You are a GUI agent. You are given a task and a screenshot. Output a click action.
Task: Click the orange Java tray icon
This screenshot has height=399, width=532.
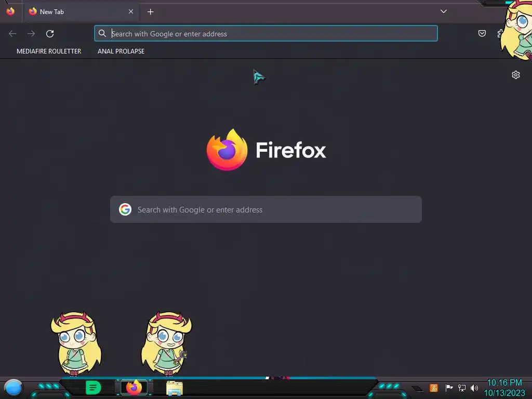[x=434, y=388]
